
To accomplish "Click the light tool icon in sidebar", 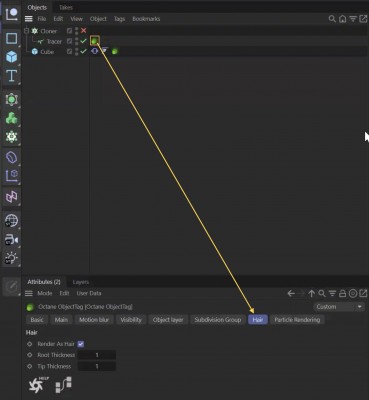I will [x=11, y=258].
